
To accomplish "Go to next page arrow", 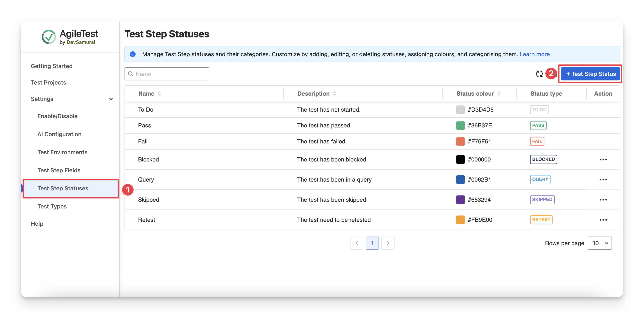I will pyautogui.click(x=388, y=243).
